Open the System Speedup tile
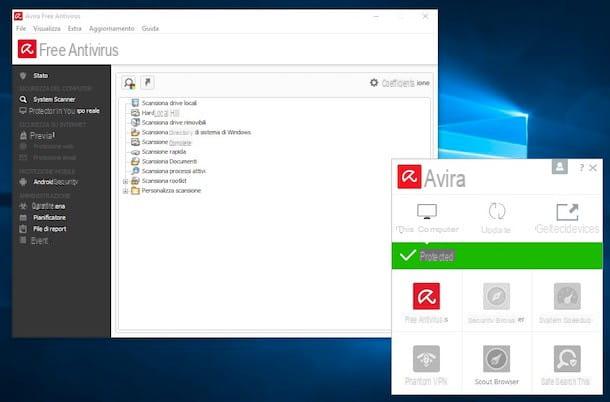 [567, 302]
